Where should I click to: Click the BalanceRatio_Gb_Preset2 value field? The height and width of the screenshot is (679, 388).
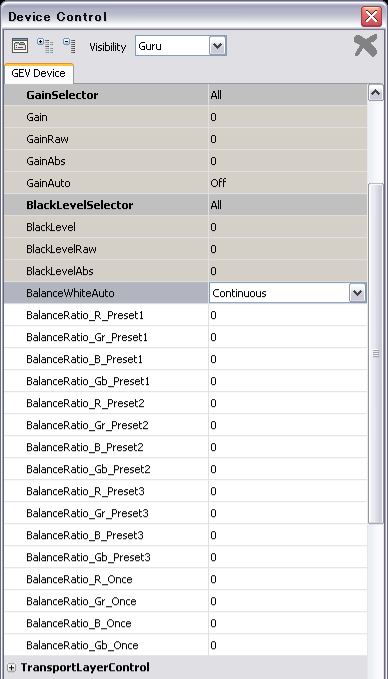pos(288,469)
